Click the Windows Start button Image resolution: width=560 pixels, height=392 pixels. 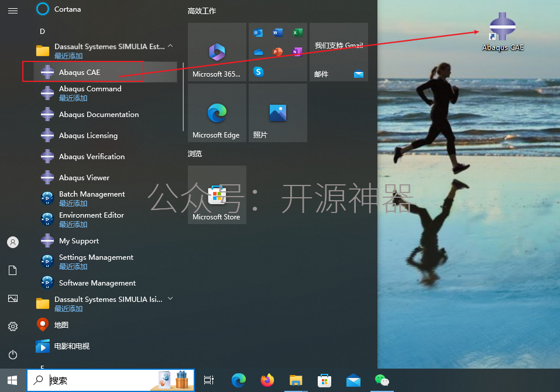click(11, 380)
